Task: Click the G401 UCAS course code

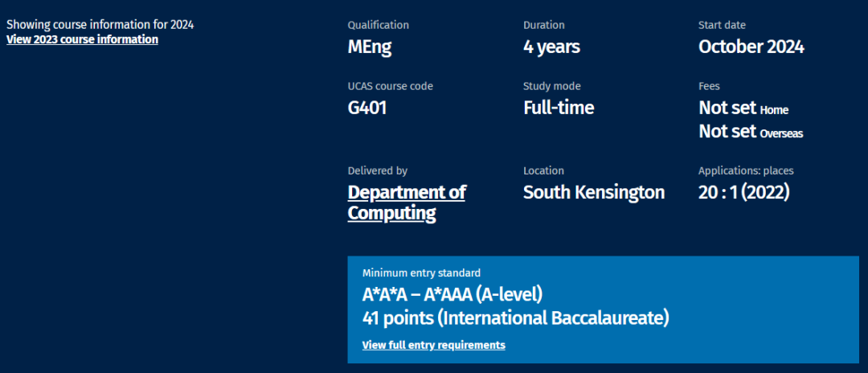Action: [x=367, y=108]
